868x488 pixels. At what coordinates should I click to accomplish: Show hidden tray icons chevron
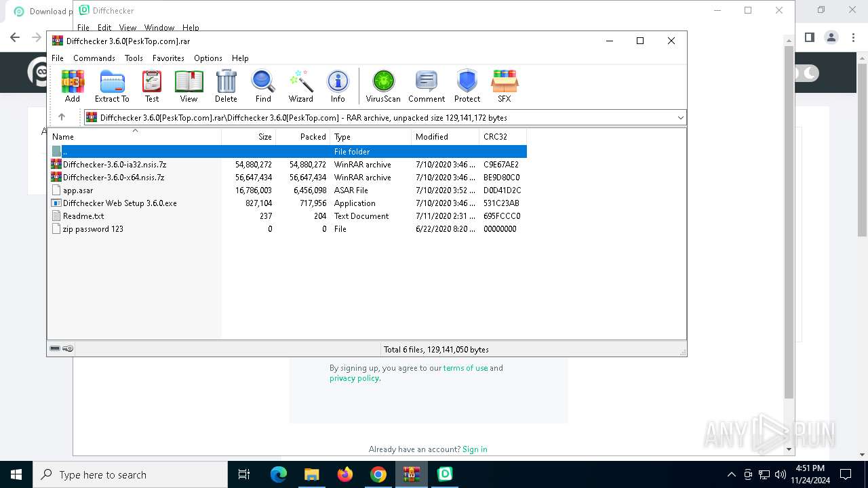(x=731, y=474)
